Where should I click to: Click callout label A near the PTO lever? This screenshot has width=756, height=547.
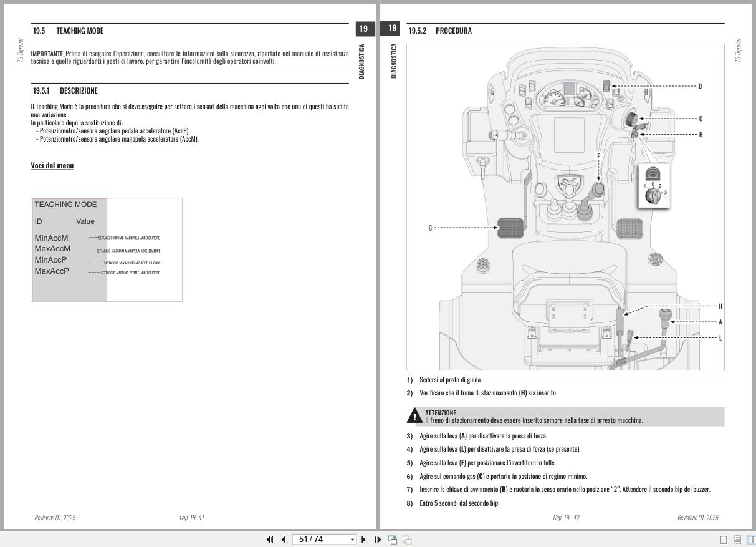pos(720,322)
